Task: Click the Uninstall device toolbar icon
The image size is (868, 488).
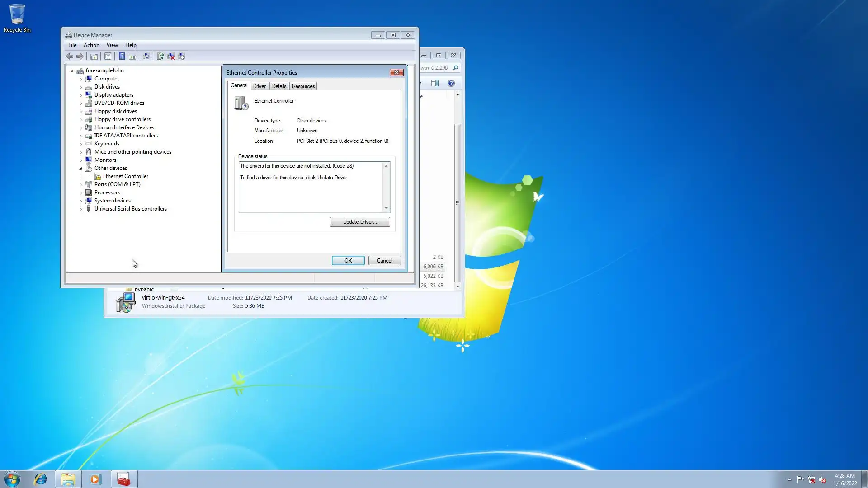Action: coord(171,56)
